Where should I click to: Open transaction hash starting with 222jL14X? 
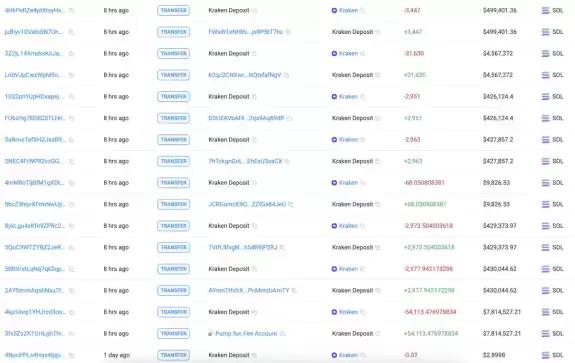point(34,54)
